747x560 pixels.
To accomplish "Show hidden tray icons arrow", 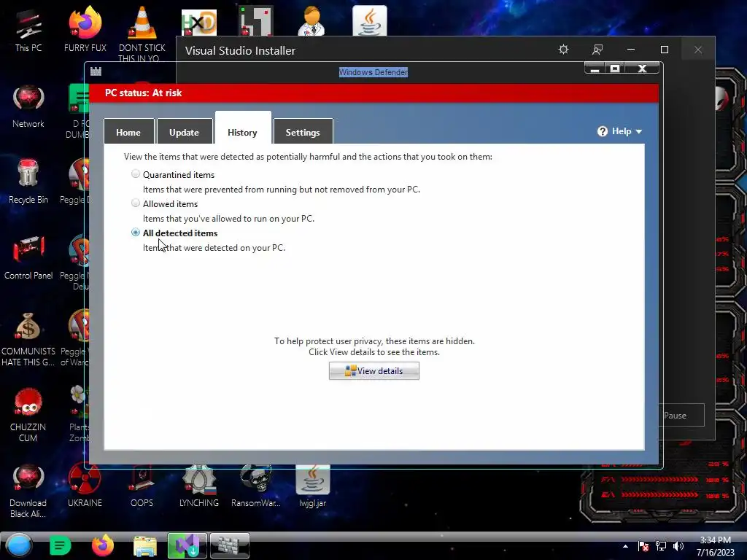I will [625, 546].
